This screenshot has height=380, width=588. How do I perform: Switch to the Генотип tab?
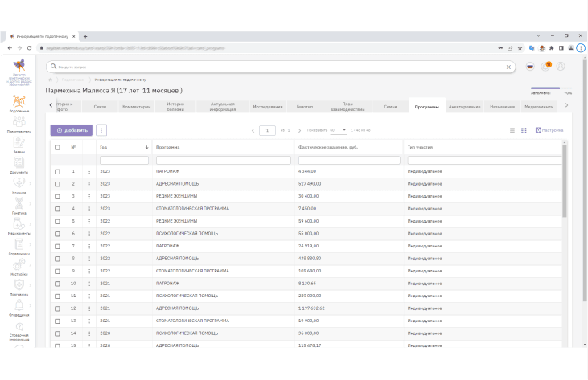click(305, 107)
